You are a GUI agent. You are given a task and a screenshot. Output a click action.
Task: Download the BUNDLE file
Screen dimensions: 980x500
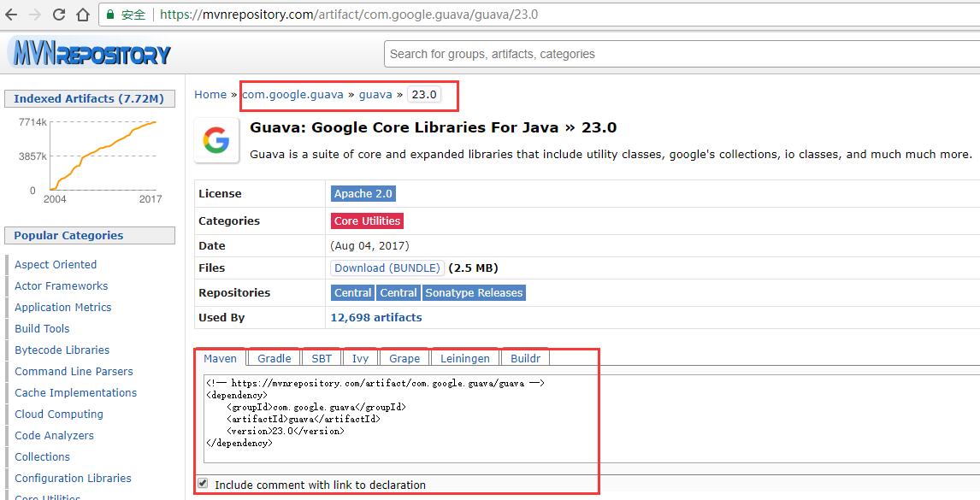[387, 268]
